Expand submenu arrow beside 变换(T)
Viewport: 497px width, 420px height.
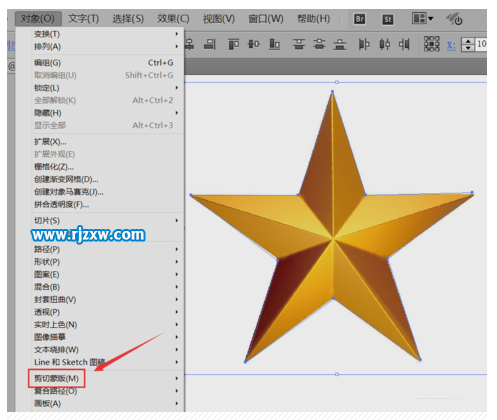click(177, 34)
